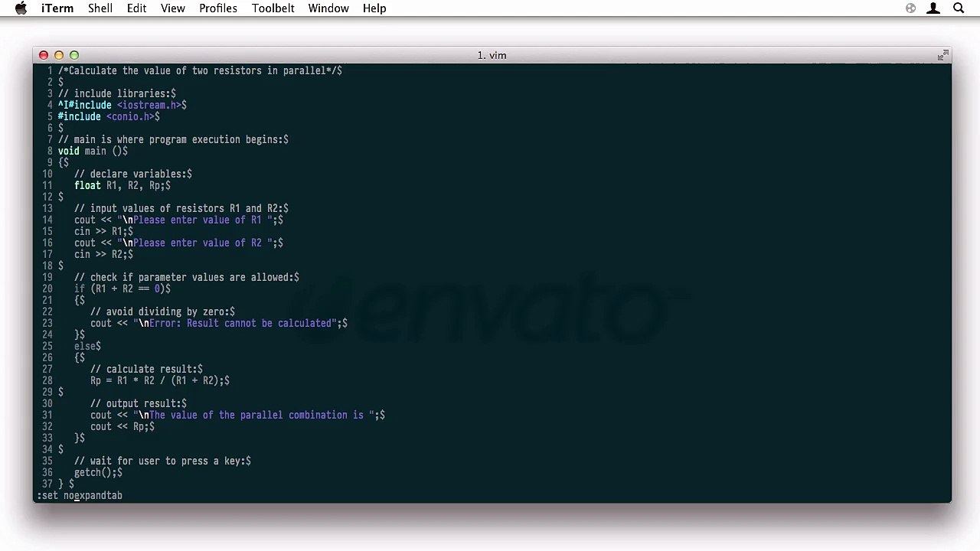The image size is (980, 551).
Task: Click 'Error: Result cannot be calculated' string
Action: [x=240, y=323]
